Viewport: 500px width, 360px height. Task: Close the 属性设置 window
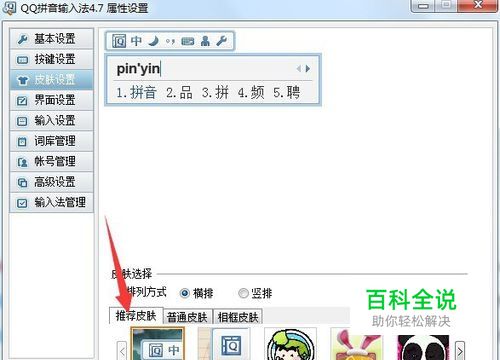pos(478,5)
